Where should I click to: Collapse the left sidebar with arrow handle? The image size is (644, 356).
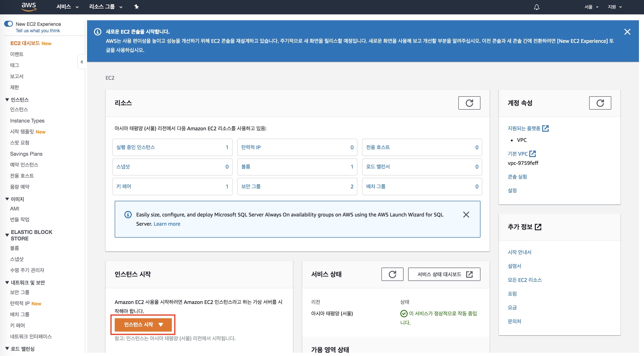tap(82, 62)
